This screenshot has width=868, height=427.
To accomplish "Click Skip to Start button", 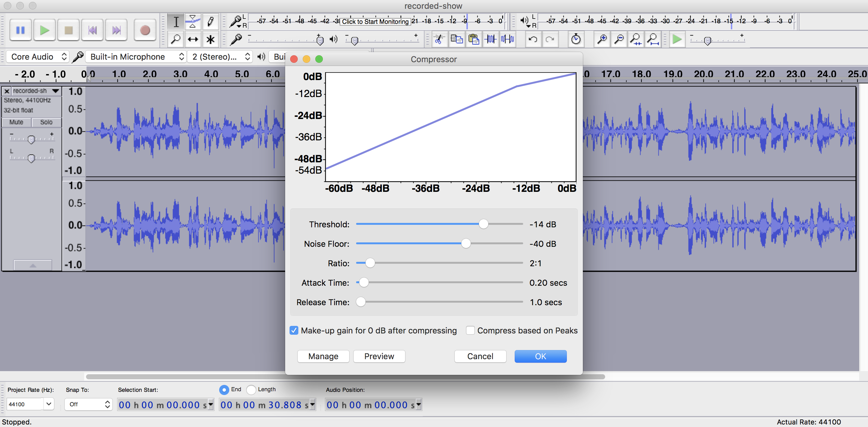I will tap(92, 30).
